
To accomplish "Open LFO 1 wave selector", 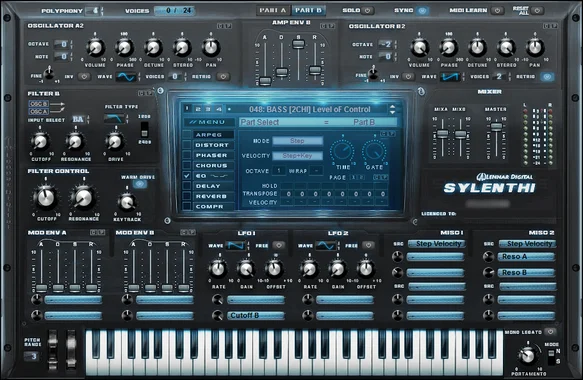I will pyautogui.click(x=236, y=245).
